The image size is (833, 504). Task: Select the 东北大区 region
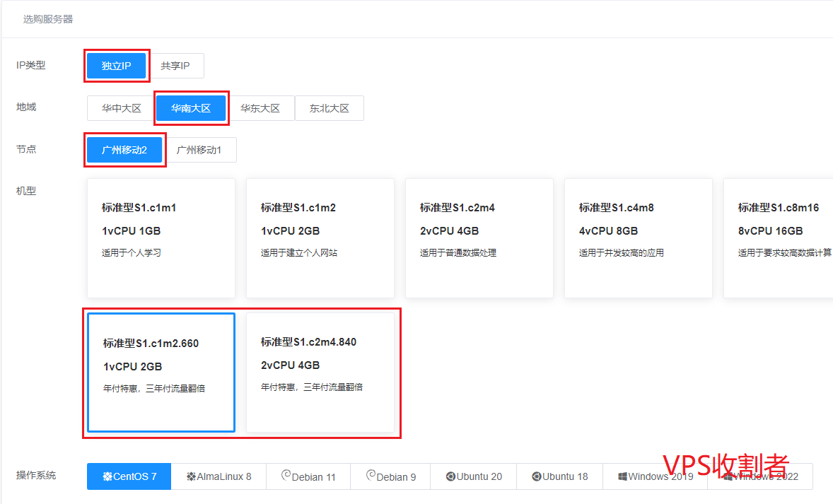point(329,108)
